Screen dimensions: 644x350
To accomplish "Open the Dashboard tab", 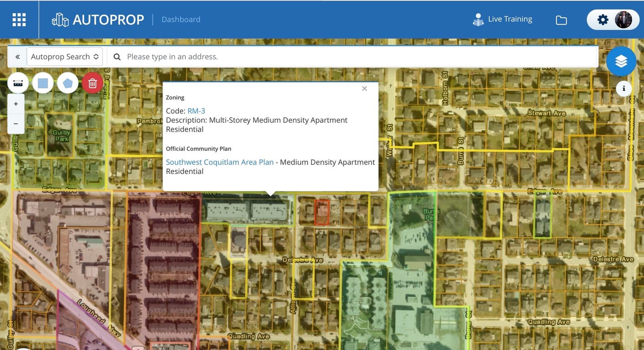I will point(181,19).
